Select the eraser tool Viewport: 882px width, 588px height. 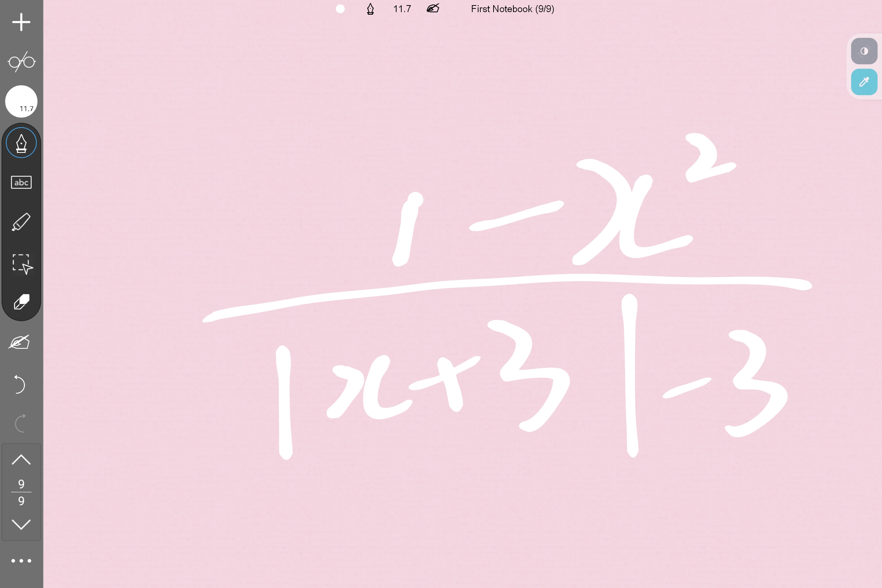[21, 302]
